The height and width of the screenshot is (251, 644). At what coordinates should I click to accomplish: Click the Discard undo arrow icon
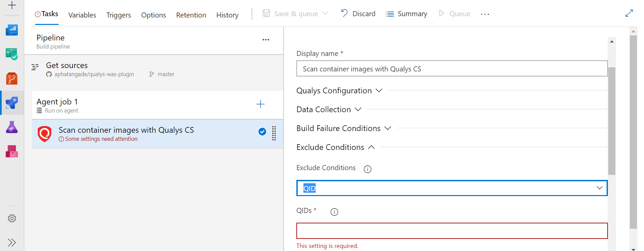(344, 13)
